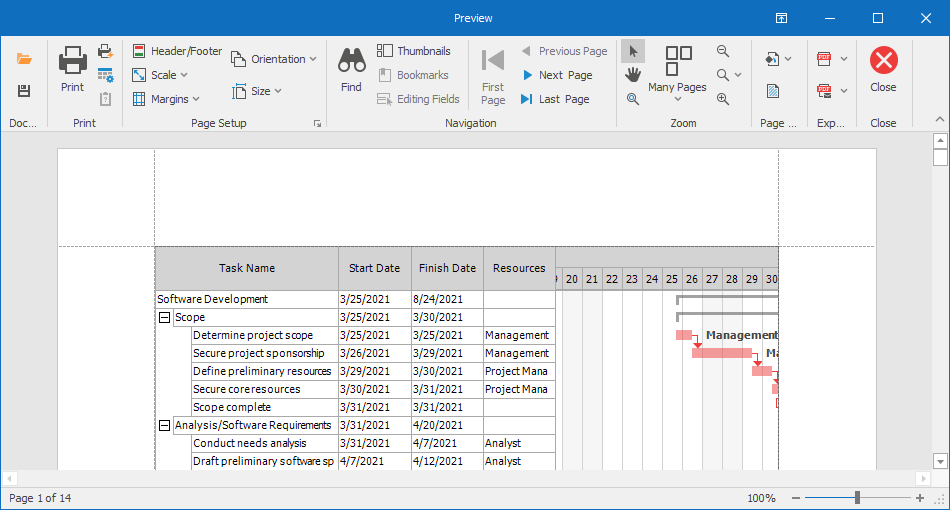Click the vertical scrollbar down arrow
950x510 pixels.
point(940,462)
